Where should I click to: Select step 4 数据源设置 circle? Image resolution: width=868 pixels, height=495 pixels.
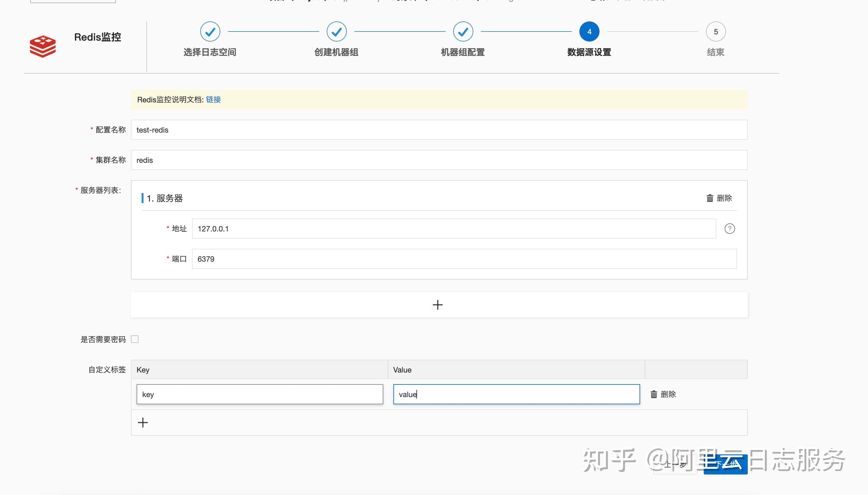[x=589, y=31]
